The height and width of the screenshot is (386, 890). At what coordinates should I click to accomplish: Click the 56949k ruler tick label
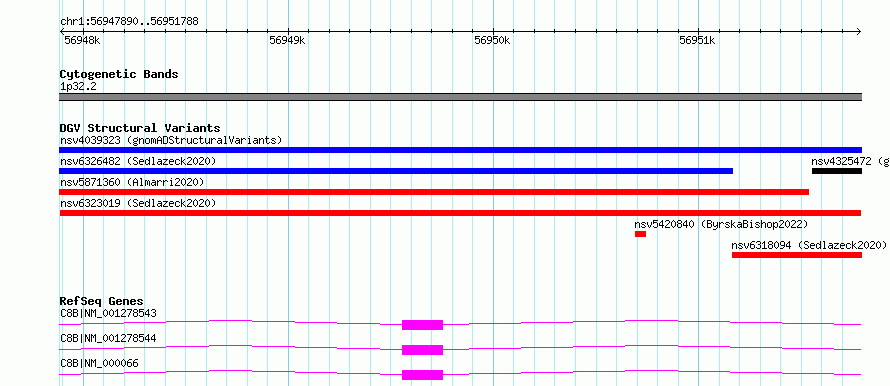tap(288, 40)
